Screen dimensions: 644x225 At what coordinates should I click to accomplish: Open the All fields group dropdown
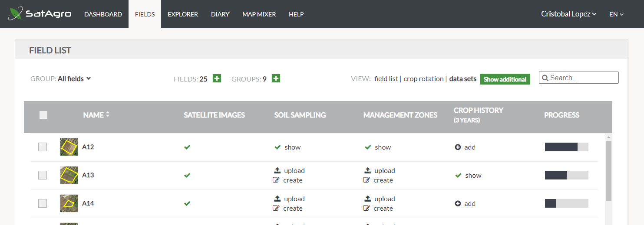tap(74, 79)
